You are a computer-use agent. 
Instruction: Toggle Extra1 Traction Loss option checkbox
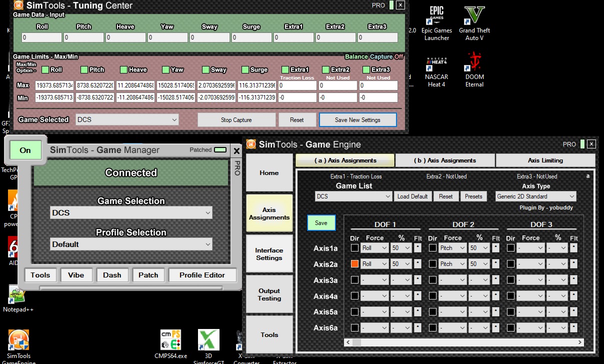pos(285,69)
